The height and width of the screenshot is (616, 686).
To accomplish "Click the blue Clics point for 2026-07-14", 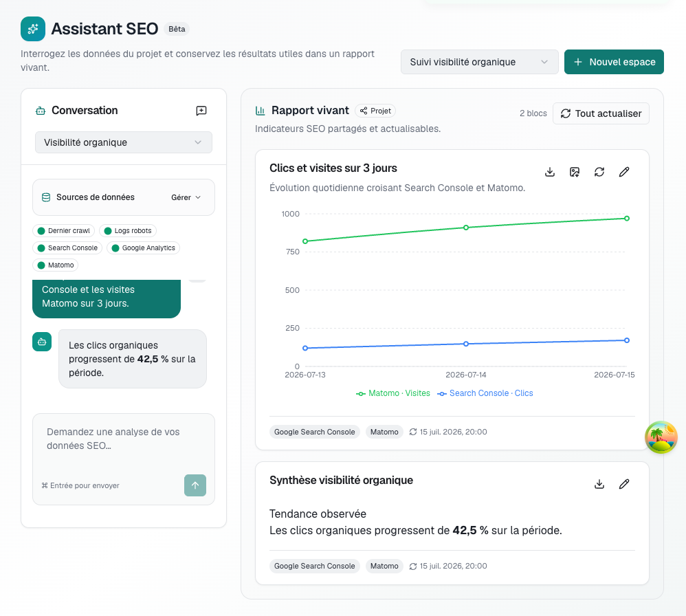I will click(466, 344).
